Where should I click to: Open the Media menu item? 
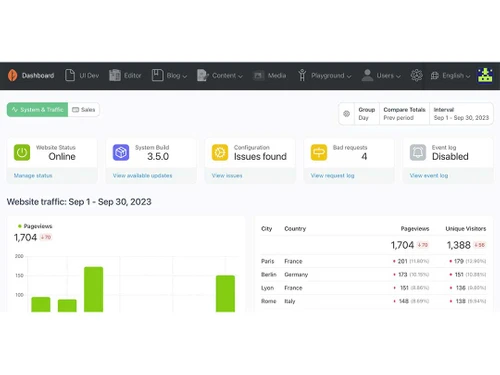pos(277,76)
